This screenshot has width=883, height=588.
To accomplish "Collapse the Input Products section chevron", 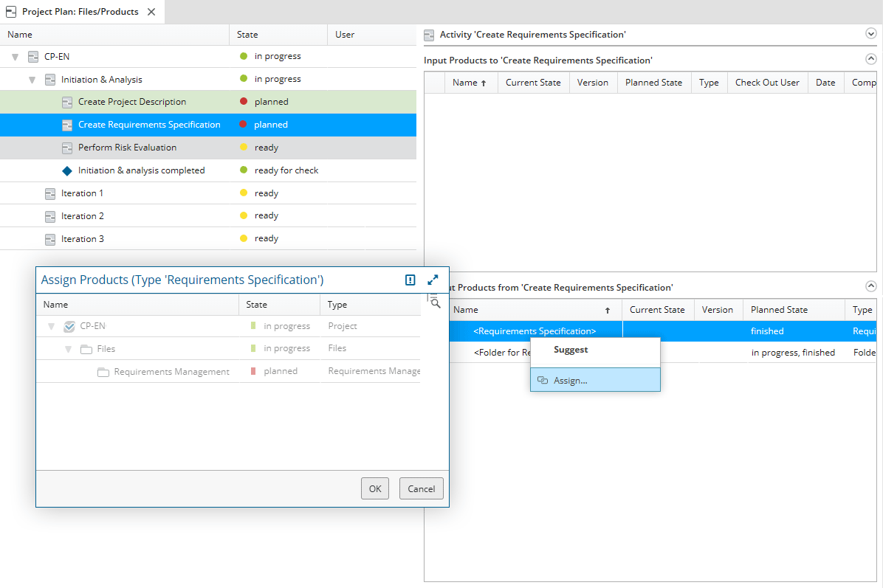I will pos(870,60).
